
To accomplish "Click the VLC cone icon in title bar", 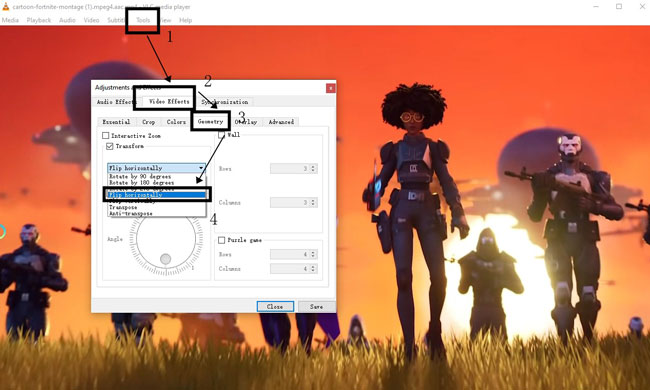I will (x=5, y=7).
